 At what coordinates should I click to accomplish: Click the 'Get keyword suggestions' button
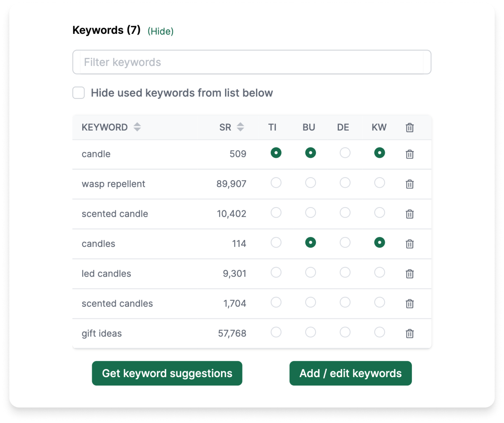point(167,373)
